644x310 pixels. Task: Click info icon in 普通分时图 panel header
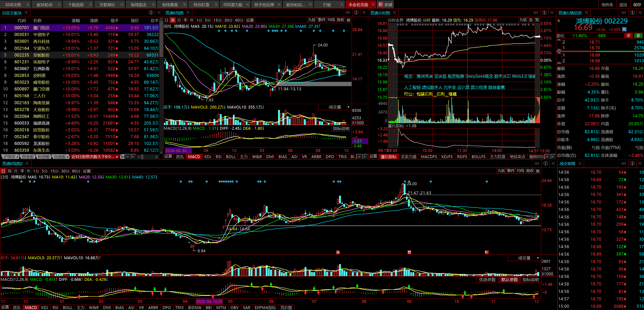tap(544, 13)
